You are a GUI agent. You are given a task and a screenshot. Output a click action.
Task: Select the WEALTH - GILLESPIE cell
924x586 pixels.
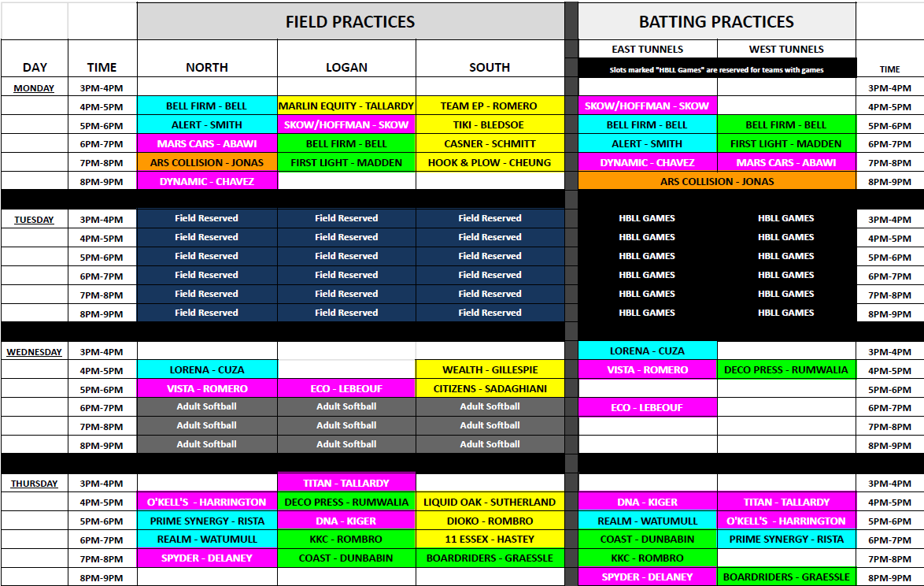490,369
